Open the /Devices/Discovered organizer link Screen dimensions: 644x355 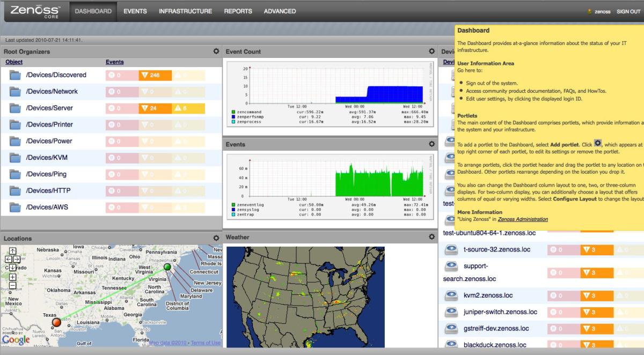56,75
